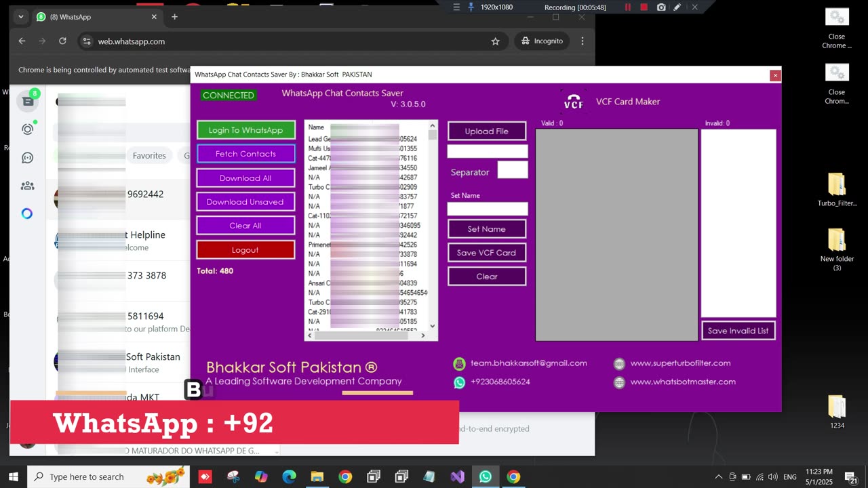Open the Windows Start menu
Viewport: 868px width, 488px height.
tap(13, 476)
